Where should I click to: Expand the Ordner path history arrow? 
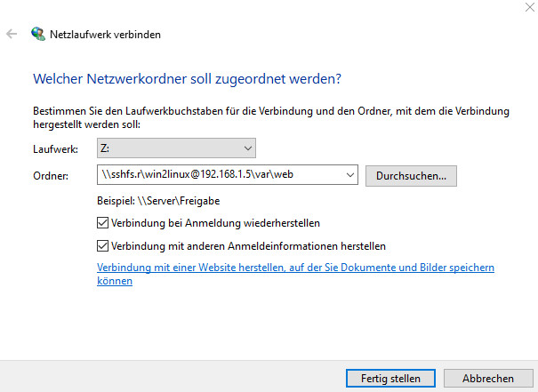coord(349,176)
